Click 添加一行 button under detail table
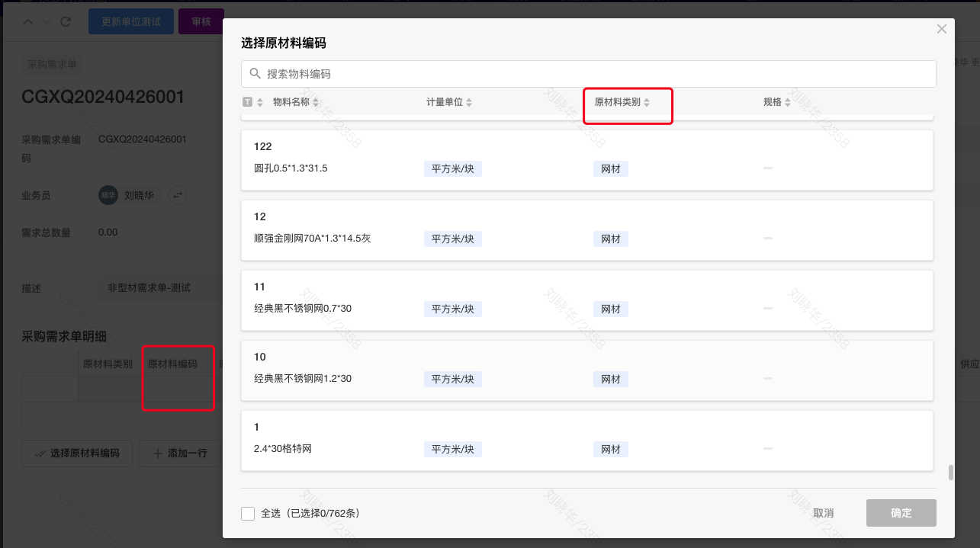Image resolution: width=980 pixels, height=548 pixels. pyautogui.click(x=179, y=453)
